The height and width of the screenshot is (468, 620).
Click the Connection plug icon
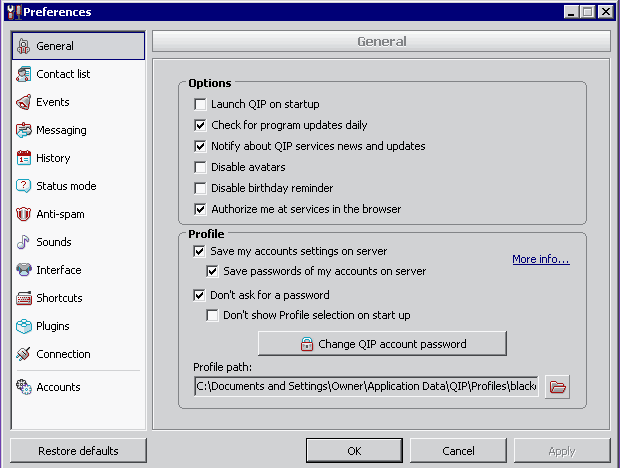point(23,354)
